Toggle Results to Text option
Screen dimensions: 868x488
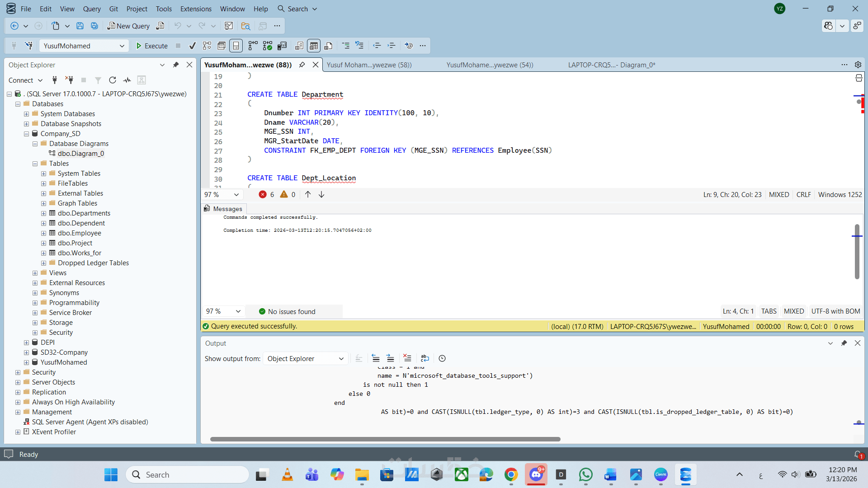pos(299,46)
